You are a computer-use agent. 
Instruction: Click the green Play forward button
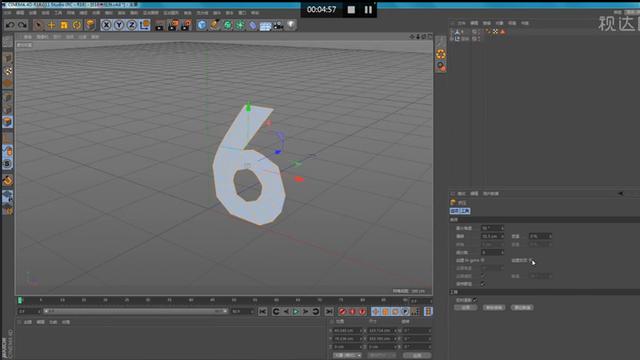tap(296, 311)
